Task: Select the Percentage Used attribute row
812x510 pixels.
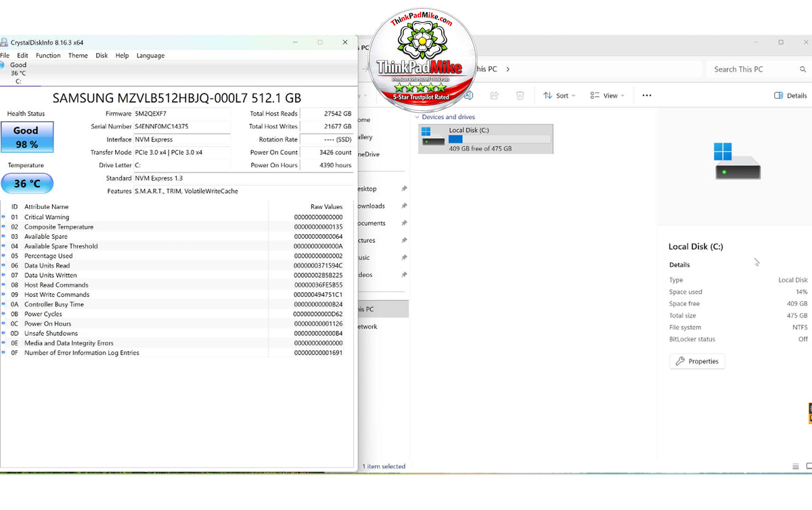Action: [x=177, y=256]
